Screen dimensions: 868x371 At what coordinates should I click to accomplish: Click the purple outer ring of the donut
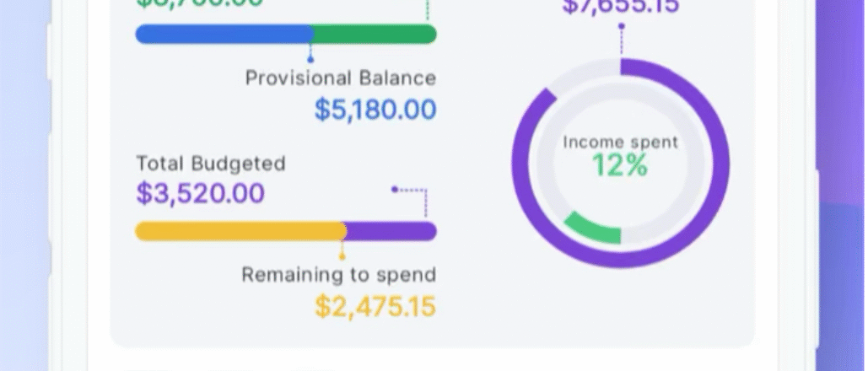tap(720, 164)
